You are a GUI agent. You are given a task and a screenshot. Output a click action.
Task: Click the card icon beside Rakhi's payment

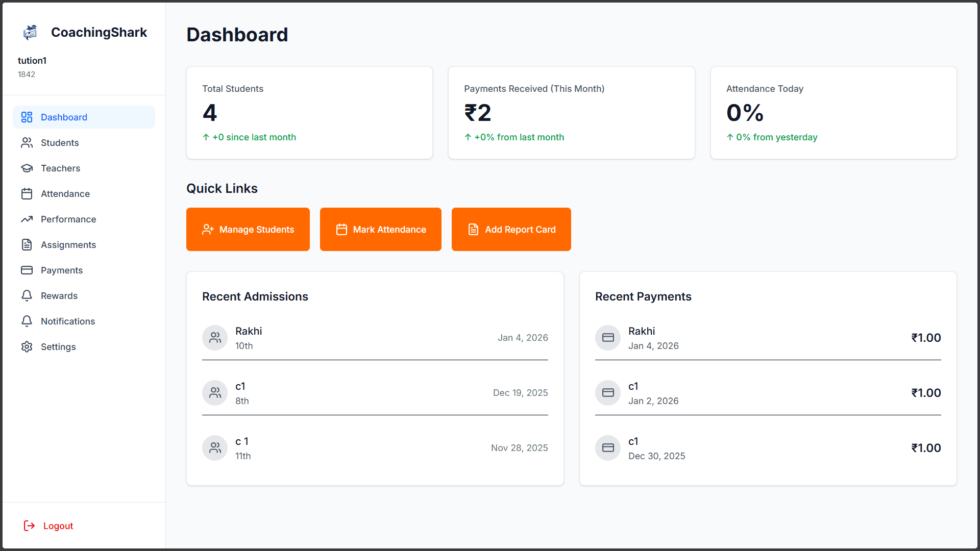click(x=608, y=338)
